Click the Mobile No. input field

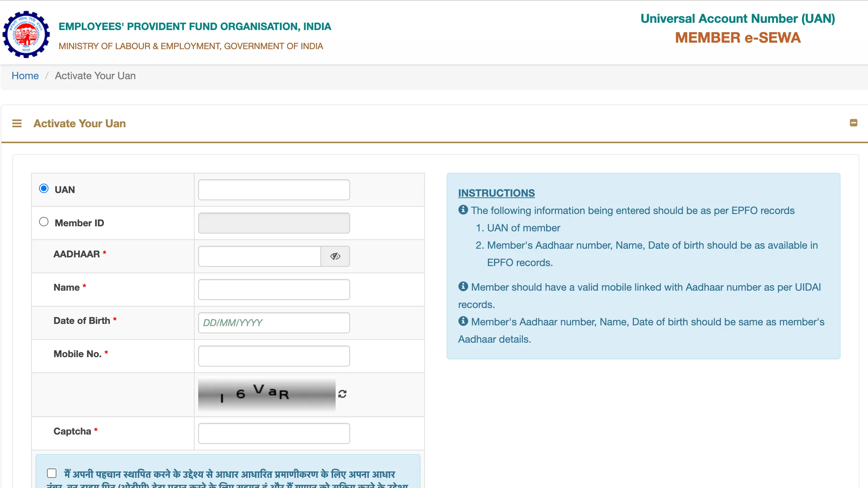click(274, 356)
